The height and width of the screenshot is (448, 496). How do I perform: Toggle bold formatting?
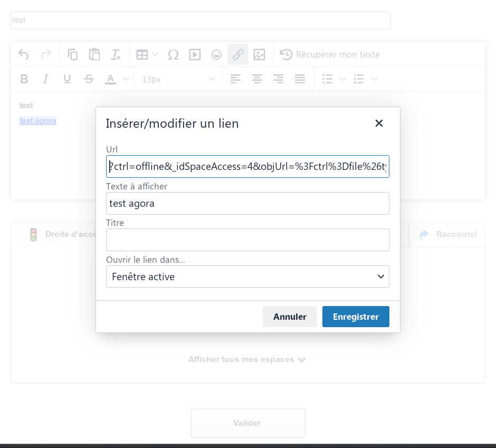point(24,79)
